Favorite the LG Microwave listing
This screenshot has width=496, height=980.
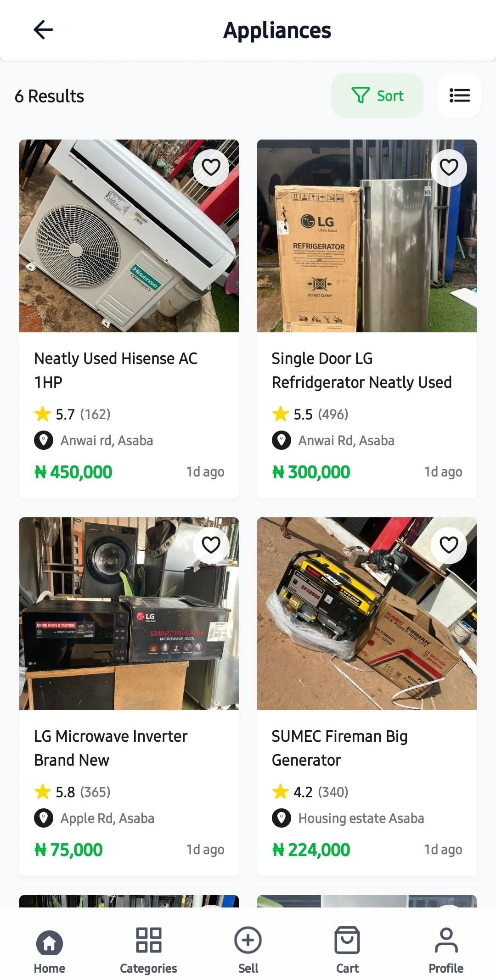[211, 545]
